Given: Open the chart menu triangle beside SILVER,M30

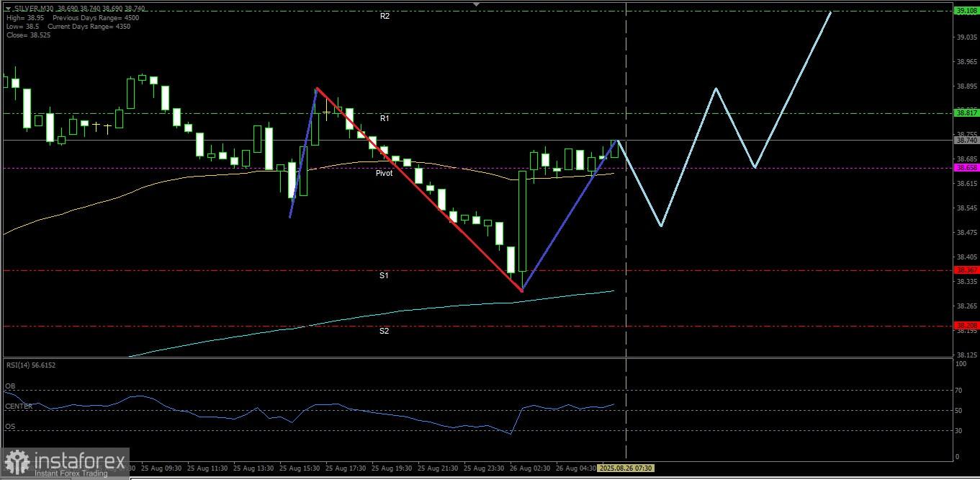Looking at the screenshot, I should point(8,8).
